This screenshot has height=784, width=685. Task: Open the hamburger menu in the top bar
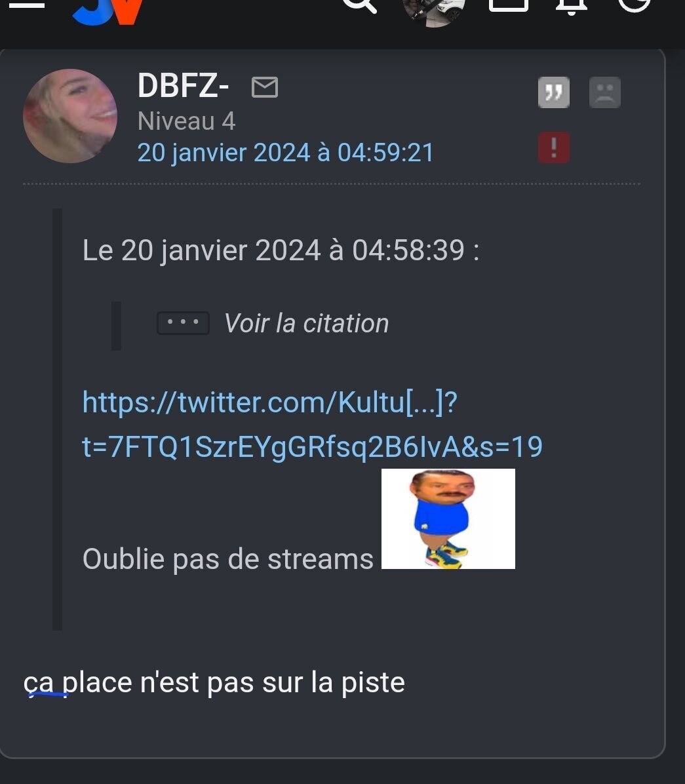pyautogui.click(x=27, y=4)
